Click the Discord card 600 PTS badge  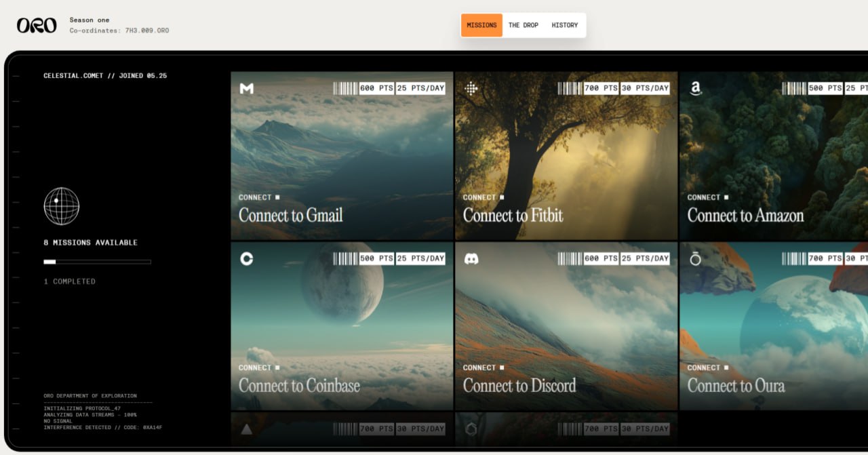601,258
